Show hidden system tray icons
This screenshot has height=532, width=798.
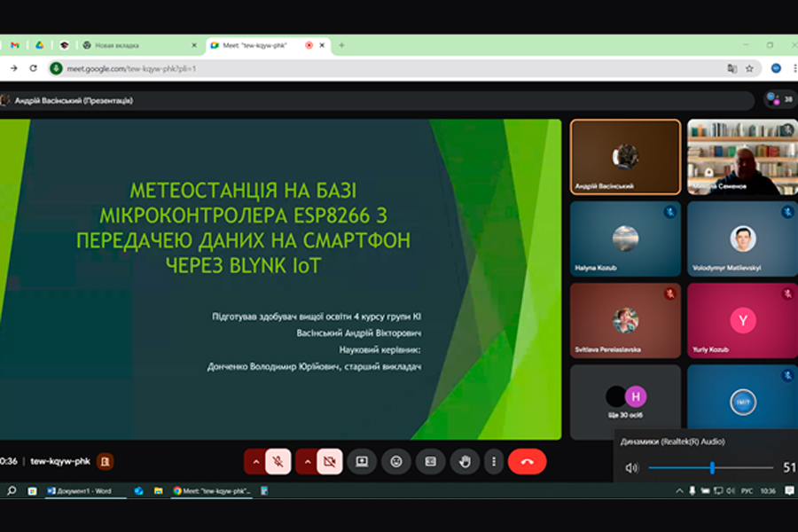pyautogui.click(x=679, y=490)
